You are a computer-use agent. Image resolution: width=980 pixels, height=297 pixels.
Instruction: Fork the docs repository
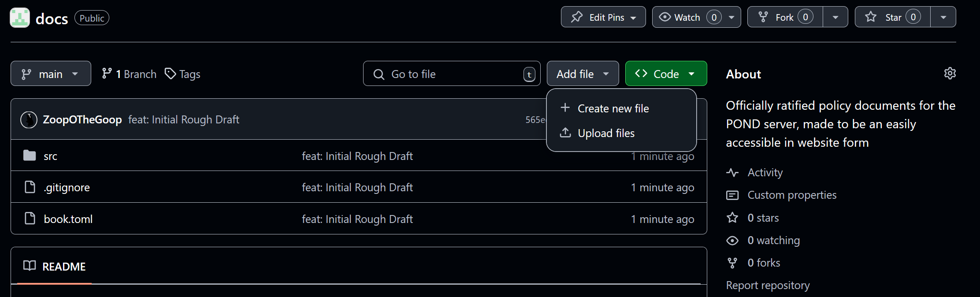tap(785, 17)
